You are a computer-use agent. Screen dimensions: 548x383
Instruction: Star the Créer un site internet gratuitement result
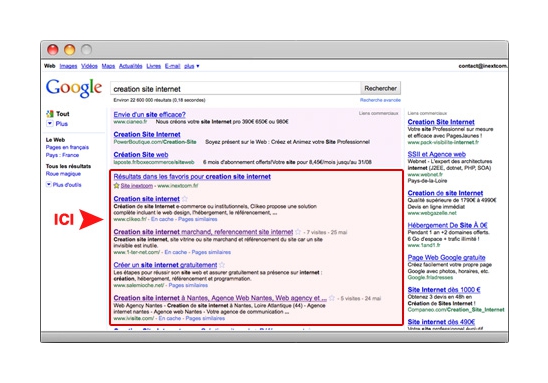222,265
